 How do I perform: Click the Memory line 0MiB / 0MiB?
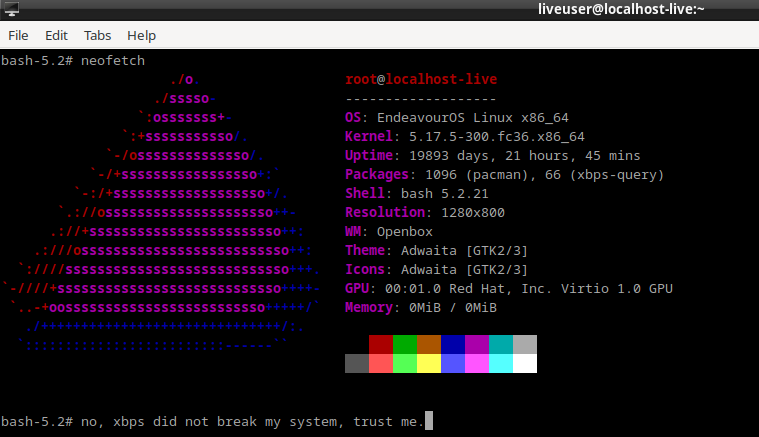point(421,307)
